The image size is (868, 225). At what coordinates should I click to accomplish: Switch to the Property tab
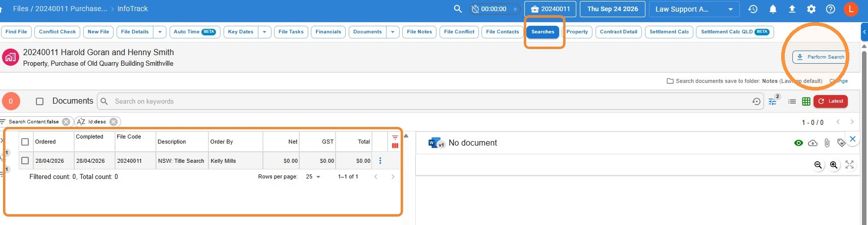click(577, 32)
